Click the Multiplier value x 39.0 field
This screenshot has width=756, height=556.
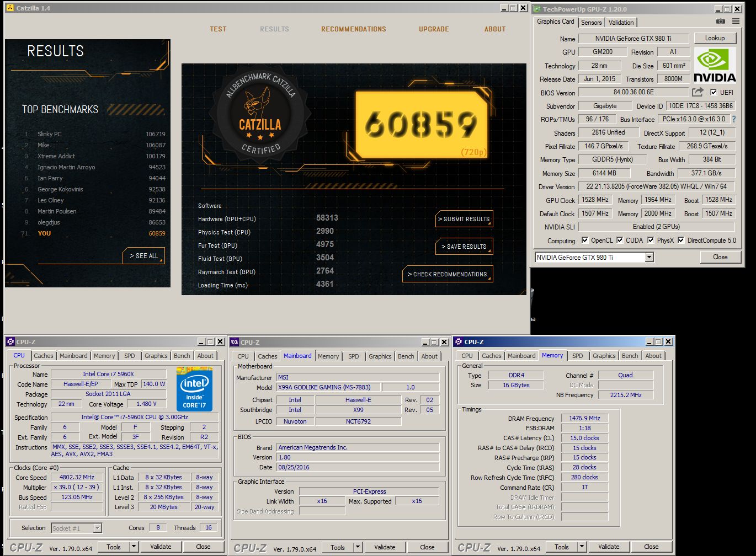[x=77, y=487]
